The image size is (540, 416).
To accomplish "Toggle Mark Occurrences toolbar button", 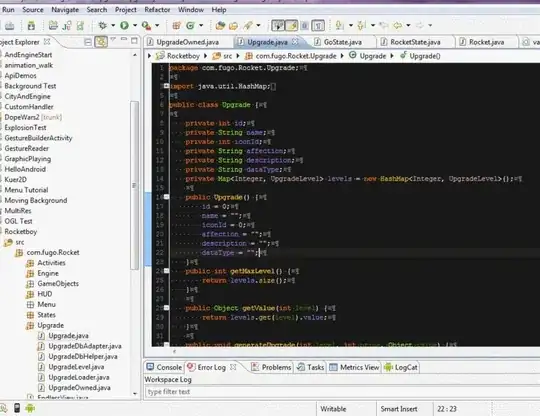I will coord(291,25).
